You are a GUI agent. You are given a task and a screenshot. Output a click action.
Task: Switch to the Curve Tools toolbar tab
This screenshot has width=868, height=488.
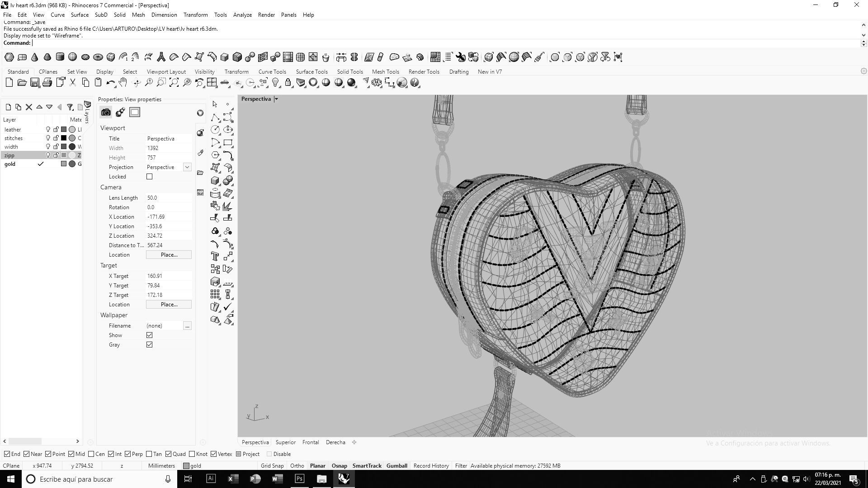272,72
